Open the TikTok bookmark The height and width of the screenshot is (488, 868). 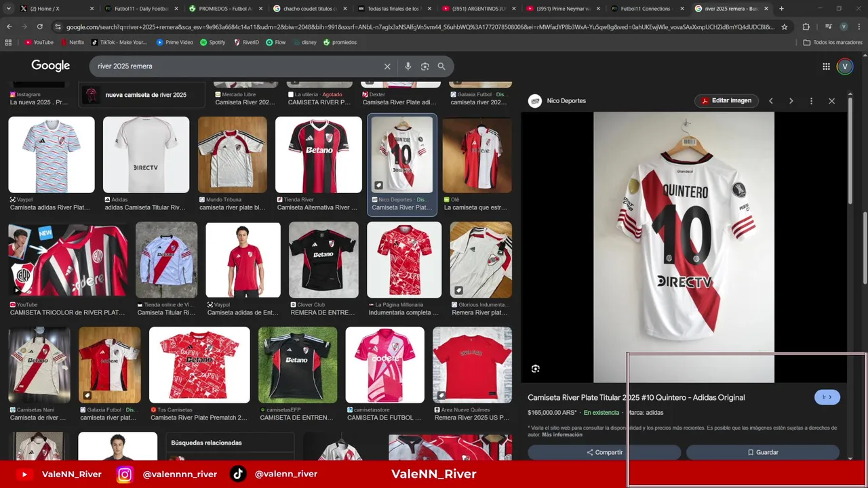pyautogui.click(x=119, y=42)
